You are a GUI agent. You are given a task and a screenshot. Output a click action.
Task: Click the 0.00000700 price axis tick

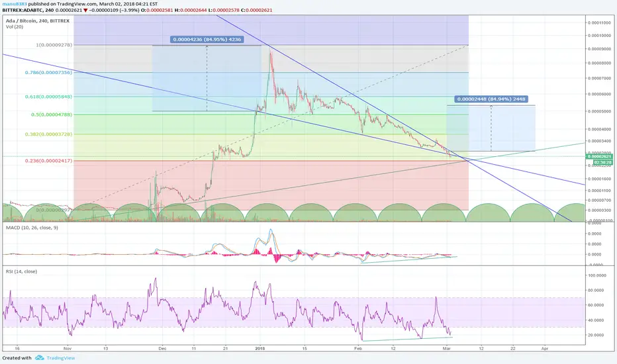599,201
